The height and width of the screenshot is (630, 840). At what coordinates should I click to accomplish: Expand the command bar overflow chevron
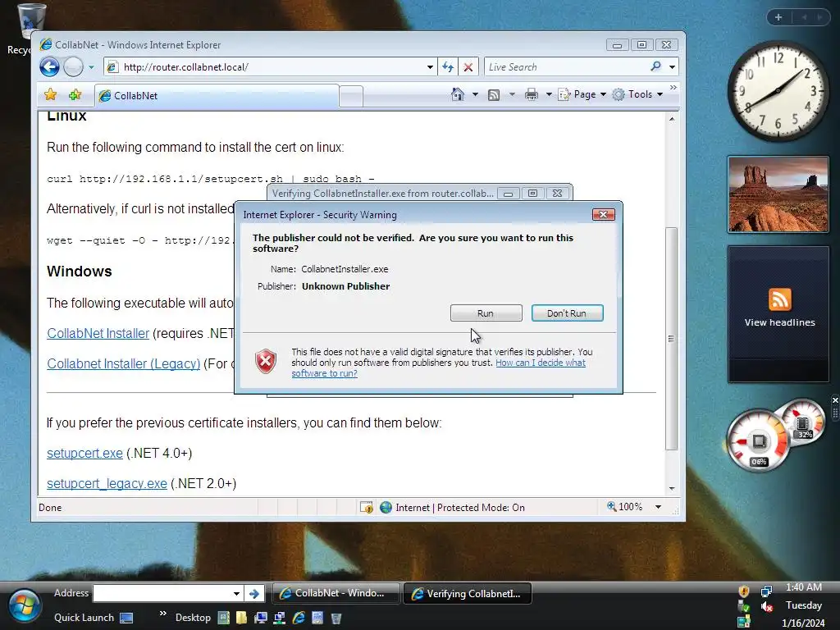(x=673, y=87)
